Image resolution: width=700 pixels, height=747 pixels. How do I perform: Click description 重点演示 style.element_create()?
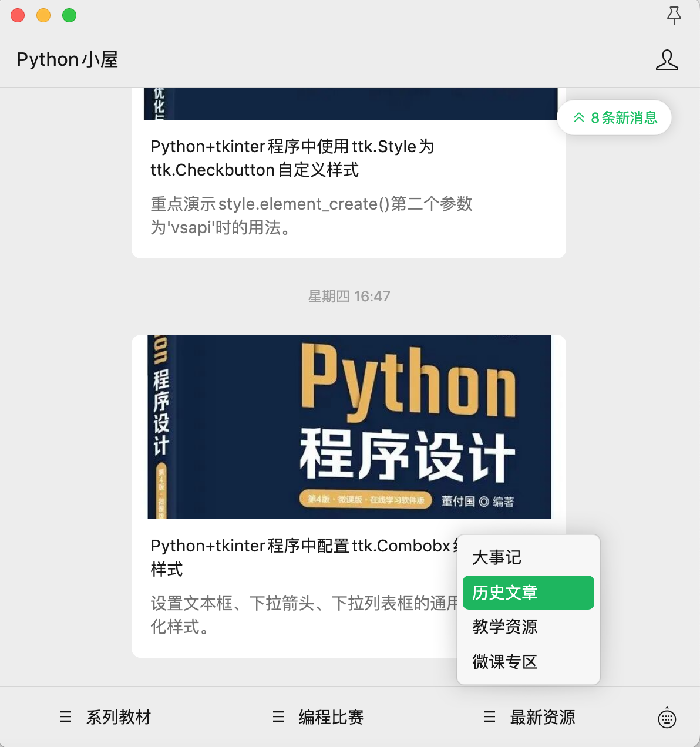tap(312, 216)
